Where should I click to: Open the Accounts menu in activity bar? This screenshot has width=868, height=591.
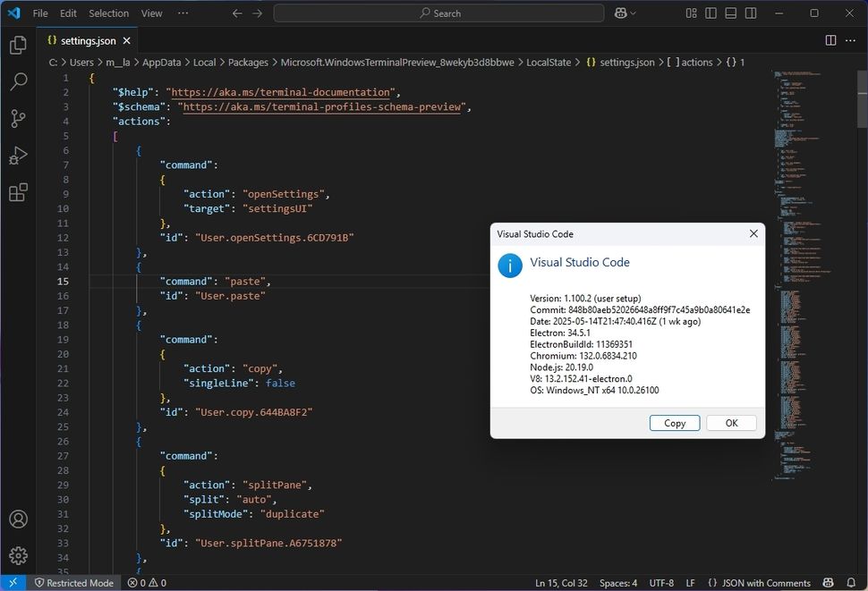point(18,519)
